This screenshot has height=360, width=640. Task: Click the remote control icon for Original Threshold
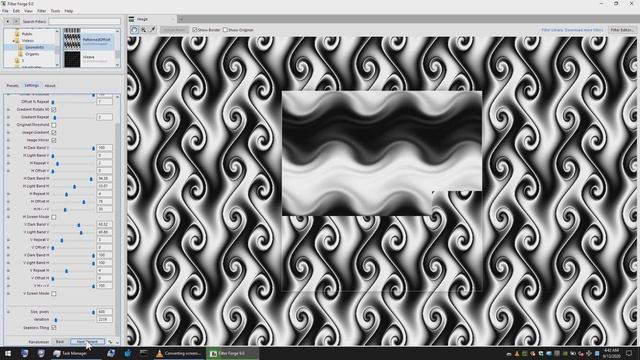click(8, 125)
